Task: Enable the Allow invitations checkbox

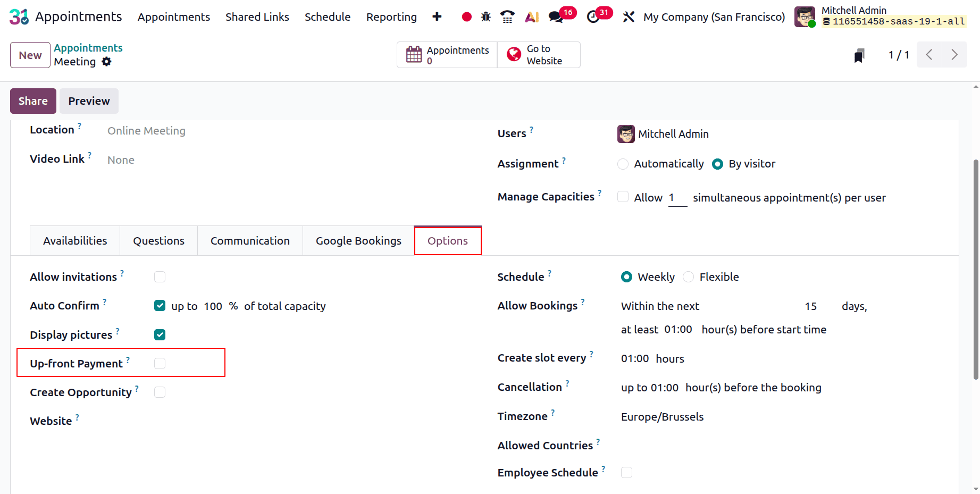Action: point(160,277)
